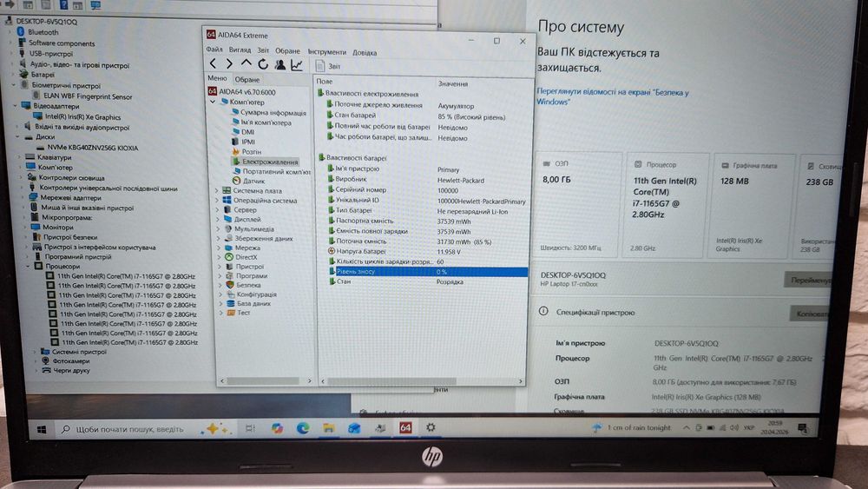Expand the Операційна система node
Screen dimensions: 868x489
pos(217,201)
